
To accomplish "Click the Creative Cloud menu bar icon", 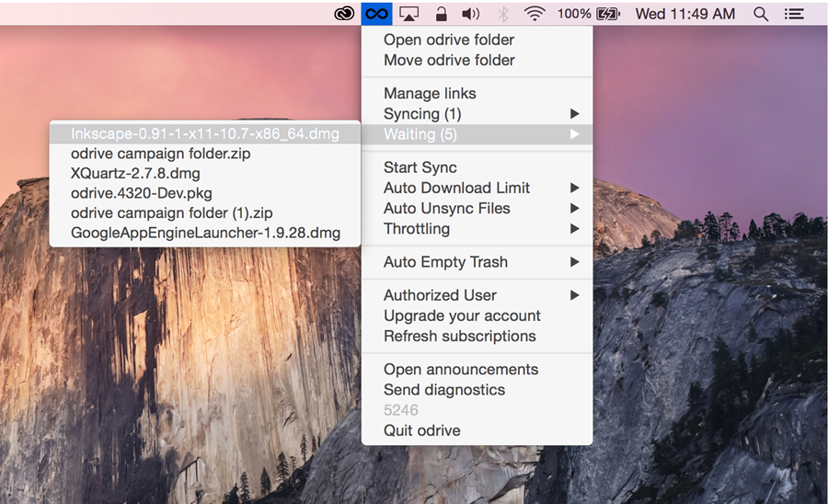I will pos(344,14).
